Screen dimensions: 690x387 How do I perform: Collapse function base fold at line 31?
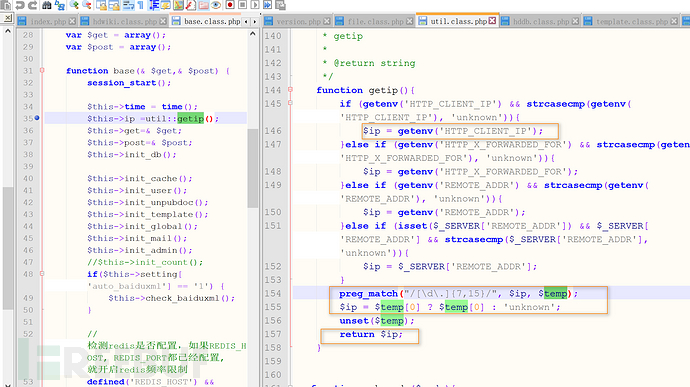pos(42,70)
